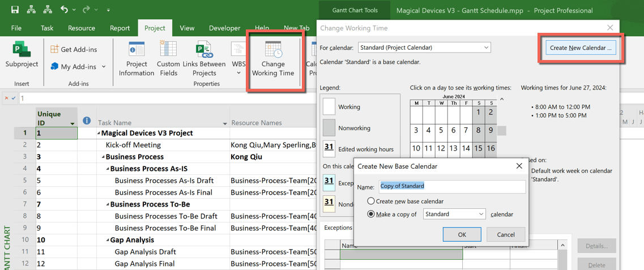Click the Redo arrow icon
This screenshot has height=270, width=644.
(x=86, y=9)
